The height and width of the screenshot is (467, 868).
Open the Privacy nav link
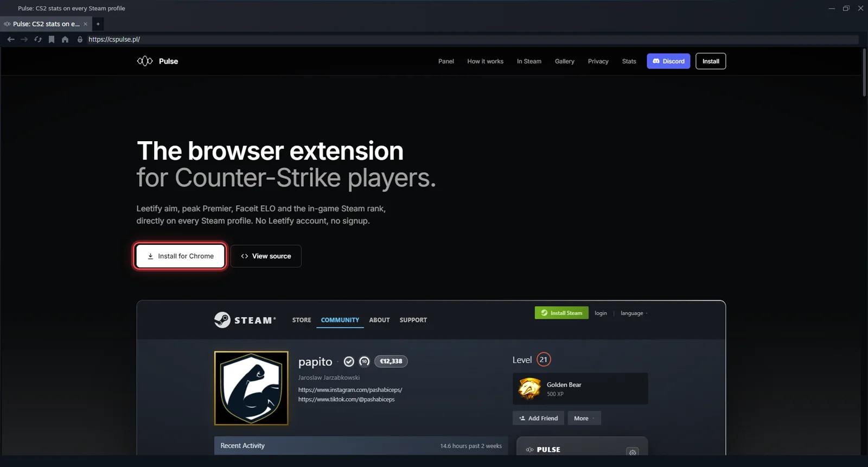point(598,61)
